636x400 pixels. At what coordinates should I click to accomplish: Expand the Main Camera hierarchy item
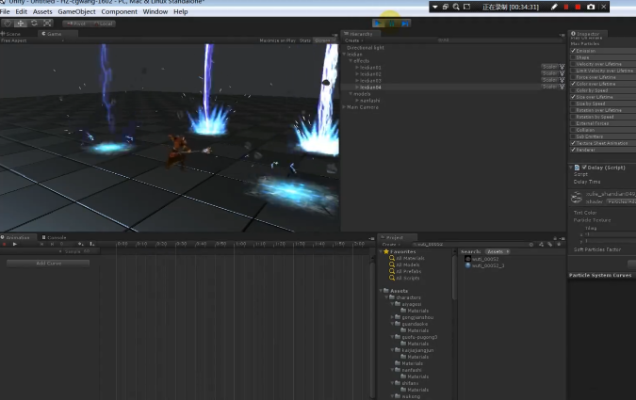(x=345, y=106)
